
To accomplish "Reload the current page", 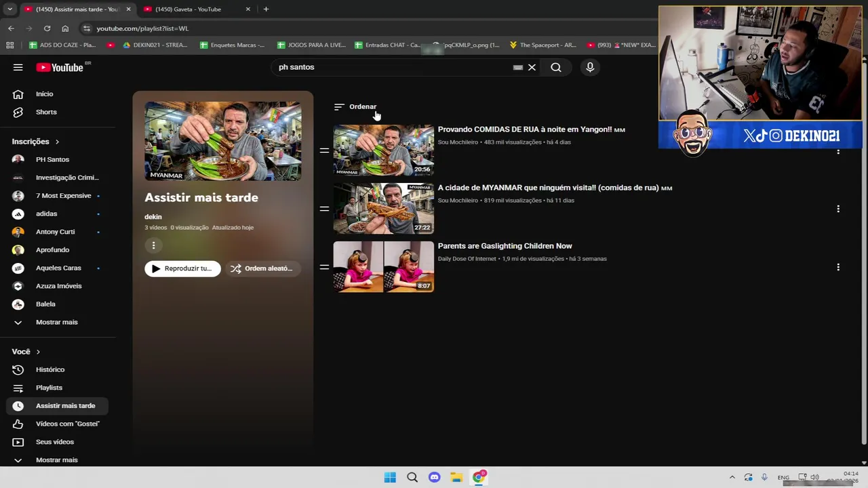I will pyautogui.click(x=47, y=28).
